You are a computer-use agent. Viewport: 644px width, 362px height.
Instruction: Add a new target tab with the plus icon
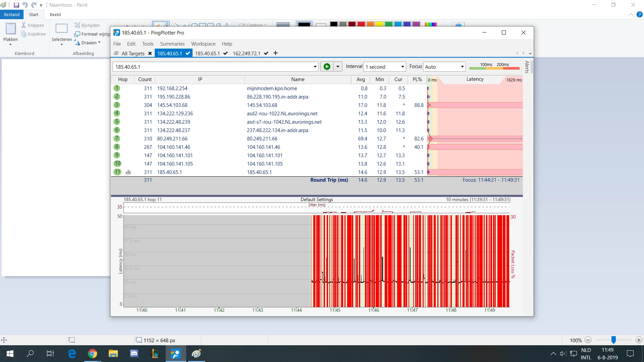275,53
